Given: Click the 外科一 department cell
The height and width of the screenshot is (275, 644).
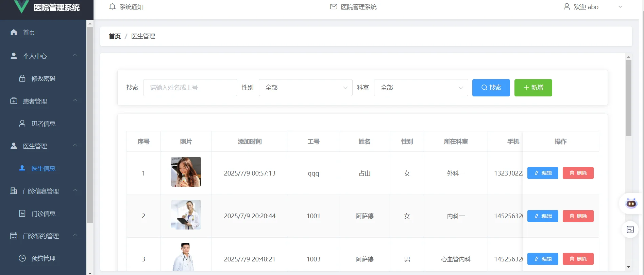Looking at the screenshot, I should point(456,173).
